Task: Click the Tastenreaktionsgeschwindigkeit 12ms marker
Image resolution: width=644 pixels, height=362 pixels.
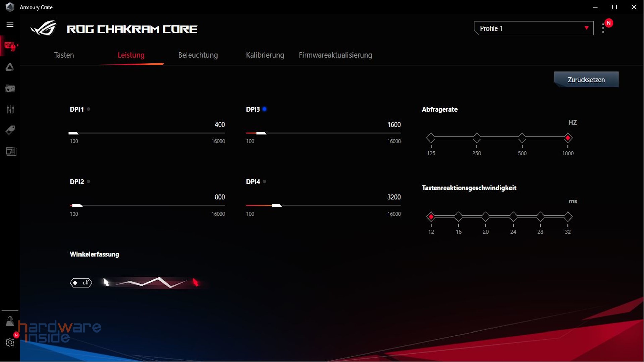Action: (431, 216)
